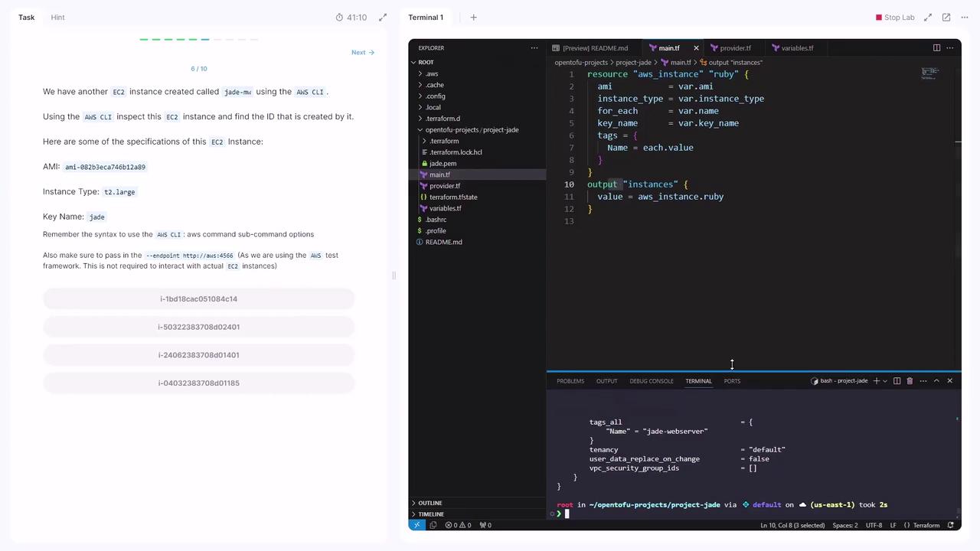This screenshot has width=980, height=551.
Task: Pick answer i-04032383708d01185
Action: pos(198,383)
